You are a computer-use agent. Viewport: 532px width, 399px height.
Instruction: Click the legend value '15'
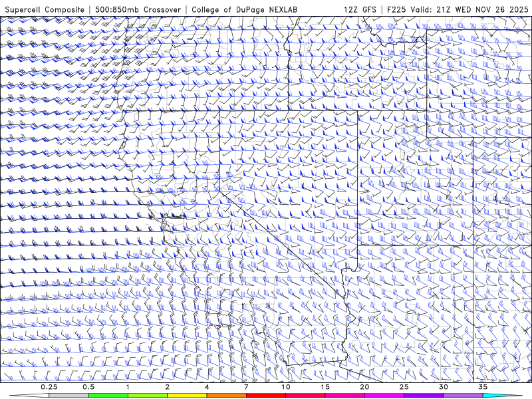(325, 387)
